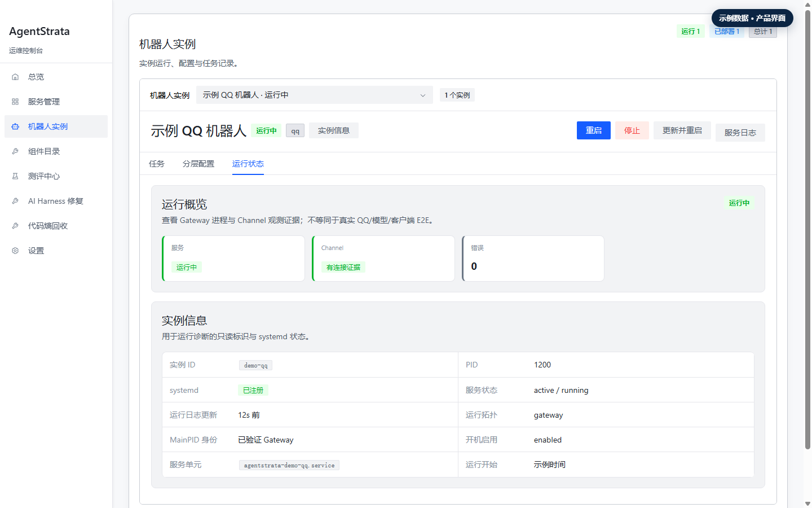Open 组件目录 from the sidebar
This screenshot has width=812, height=508.
point(56,151)
